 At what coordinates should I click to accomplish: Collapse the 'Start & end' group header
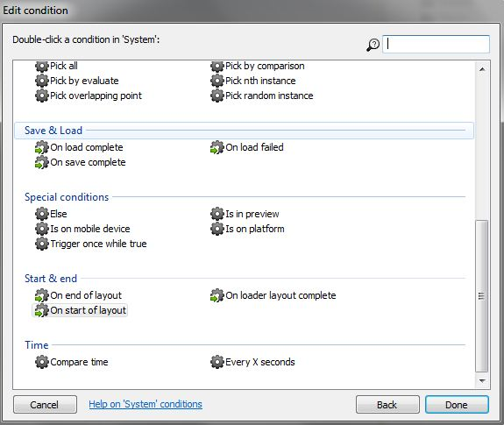(245, 279)
